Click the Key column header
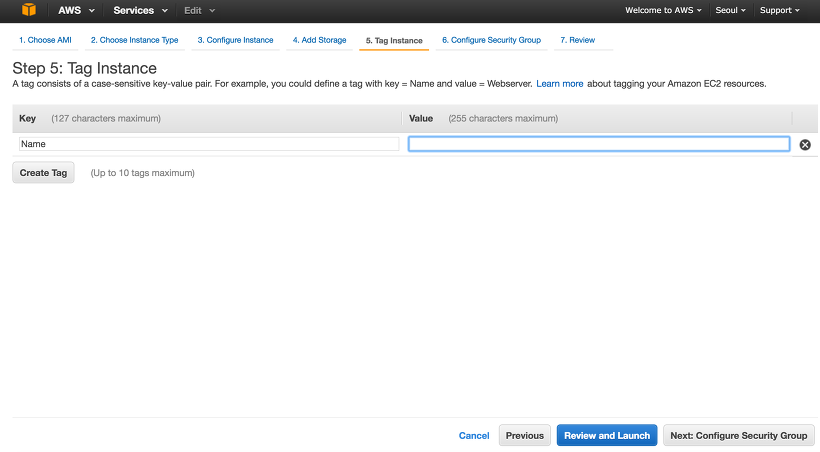The height and width of the screenshot is (452, 820). click(27, 118)
